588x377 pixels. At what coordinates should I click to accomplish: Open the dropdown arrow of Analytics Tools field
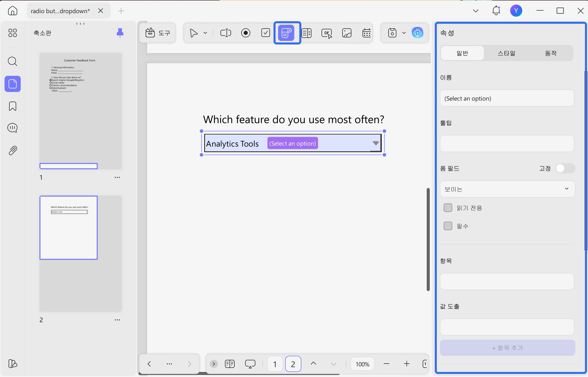[376, 143]
